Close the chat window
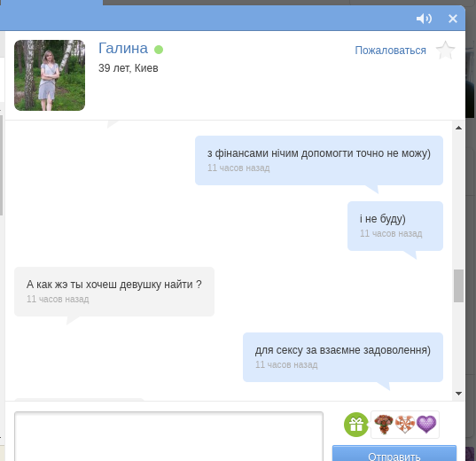476x461 pixels. 453,19
